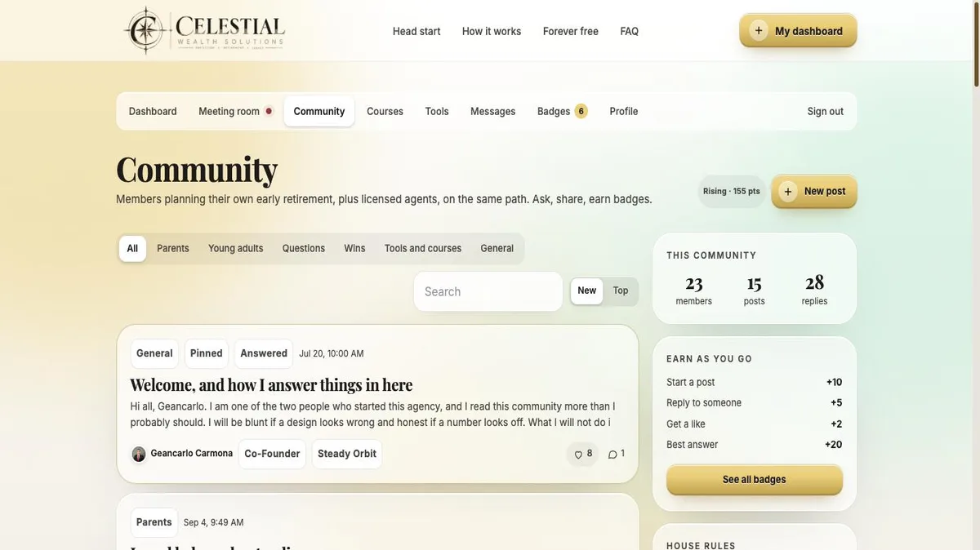Filter posts by the General category tab
The width and height of the screenshot is (980, 550).
pos(497,249)
